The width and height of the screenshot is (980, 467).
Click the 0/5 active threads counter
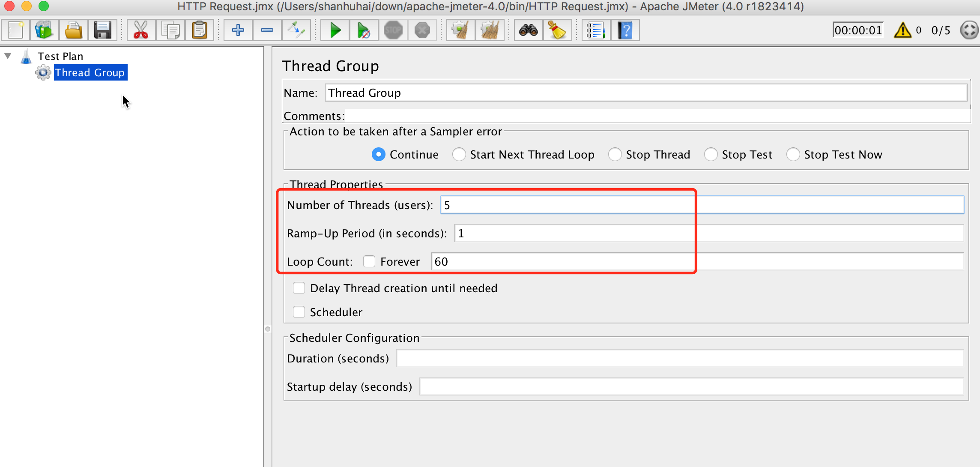point(941,30)
